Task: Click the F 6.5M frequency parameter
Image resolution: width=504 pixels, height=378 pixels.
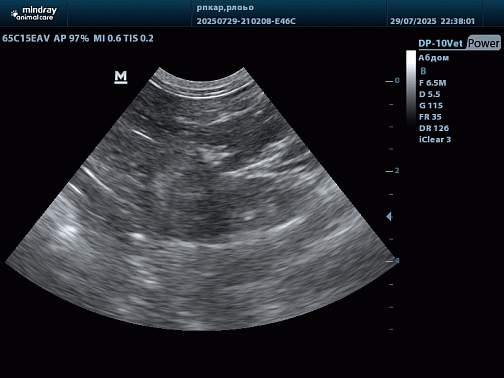Action: coord(433,83)
